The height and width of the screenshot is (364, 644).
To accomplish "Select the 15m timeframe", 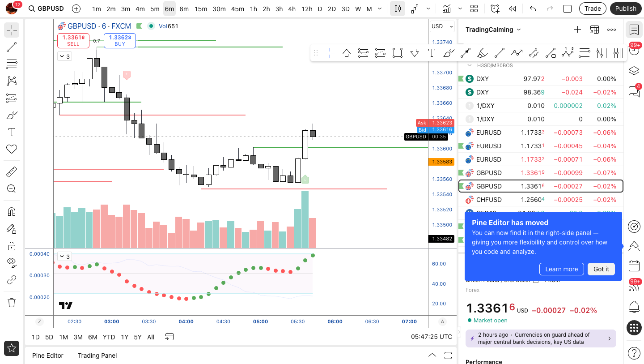I will point(201,9).
